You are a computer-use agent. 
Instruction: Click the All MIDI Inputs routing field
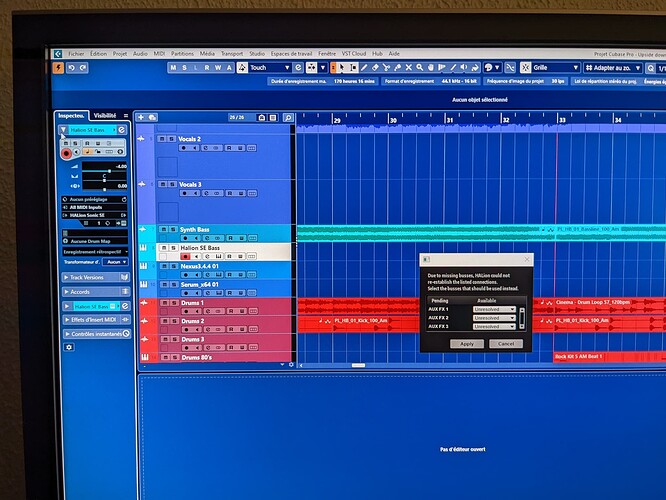tap(94, 207)
